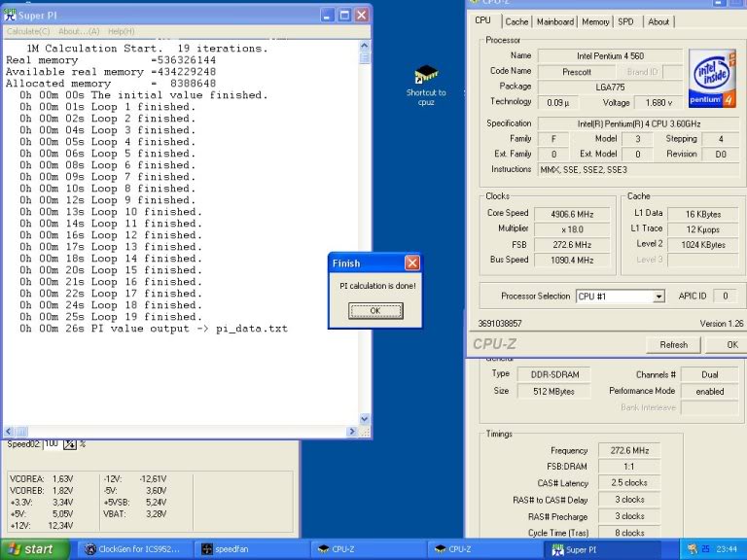Click the system tray network icon
Viewport: 747px width, 560px height.
(x=693, y=549)
